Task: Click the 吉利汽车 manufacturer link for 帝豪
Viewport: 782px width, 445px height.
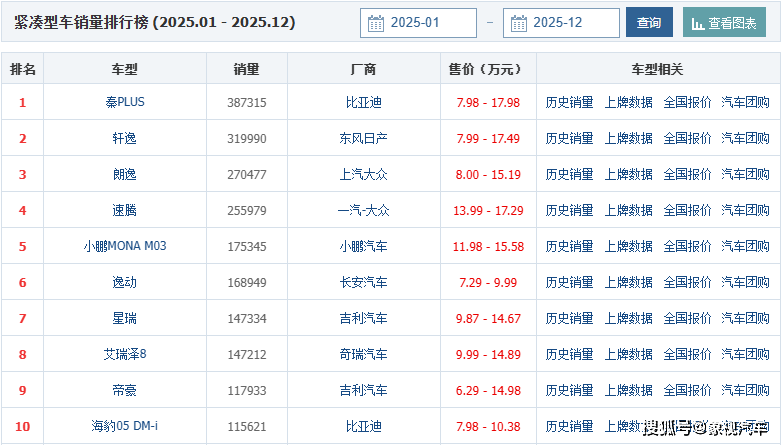Action: point(364,390)
